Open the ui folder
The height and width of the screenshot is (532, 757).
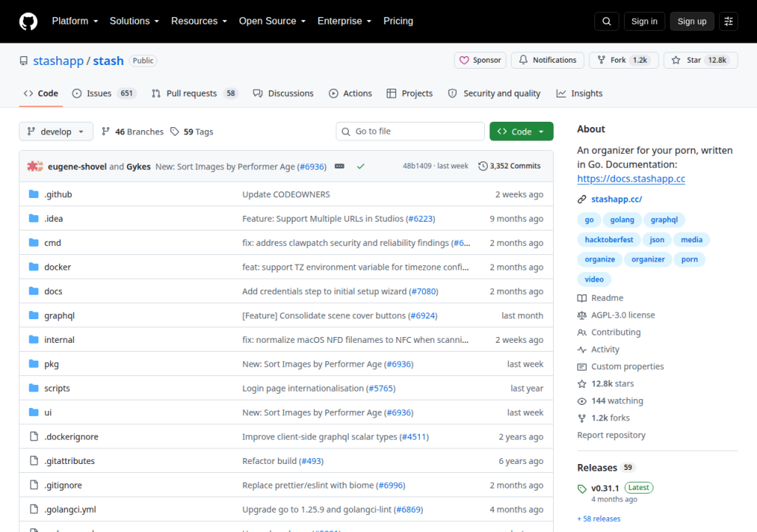click(x=48, y=412)
